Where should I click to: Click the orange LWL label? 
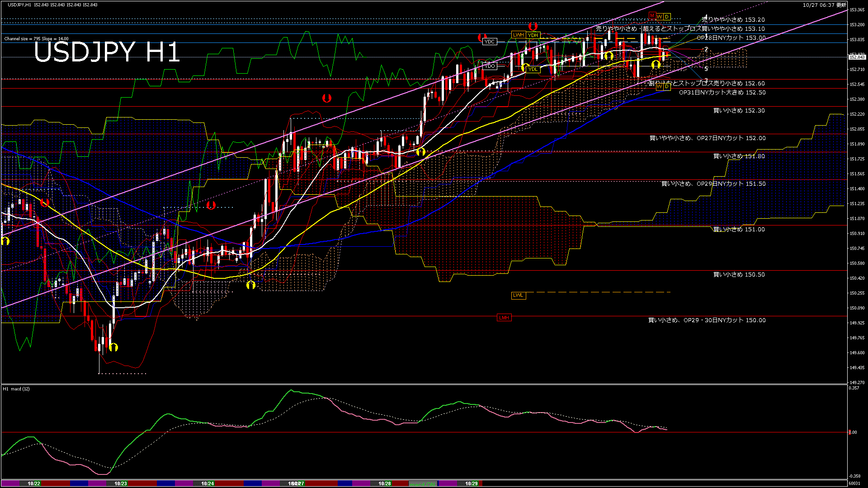[518, 295]
